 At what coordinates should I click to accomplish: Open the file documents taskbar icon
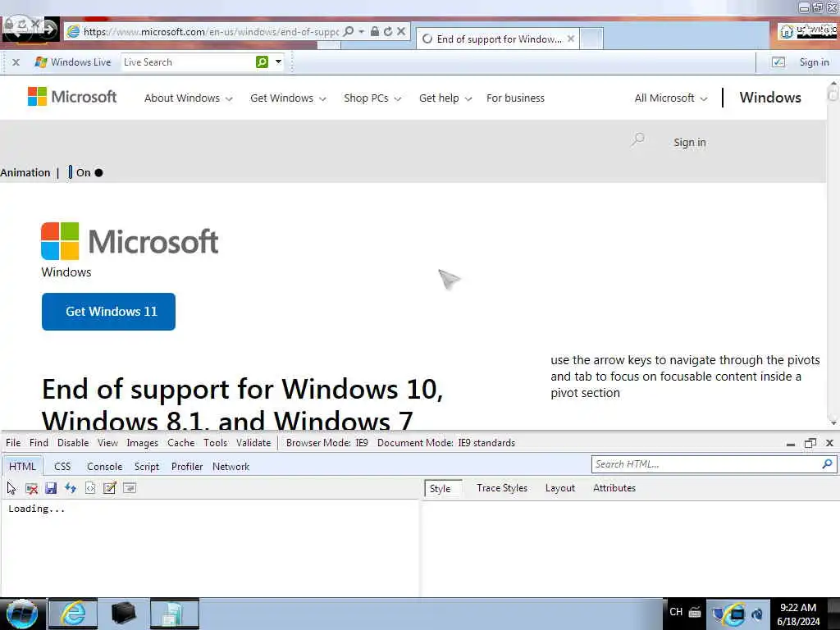tap(175, 614)
